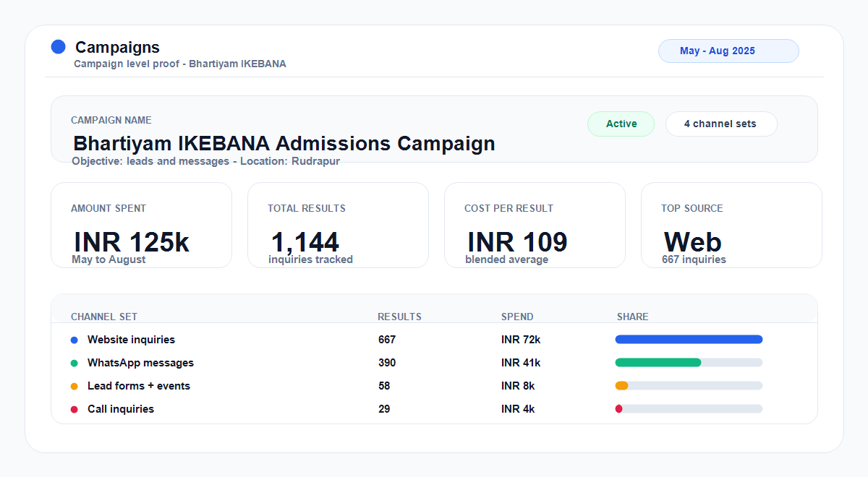Select the INR 109 value
The height and width of the screenshot is (477, 868).
(x=517, y=242)
